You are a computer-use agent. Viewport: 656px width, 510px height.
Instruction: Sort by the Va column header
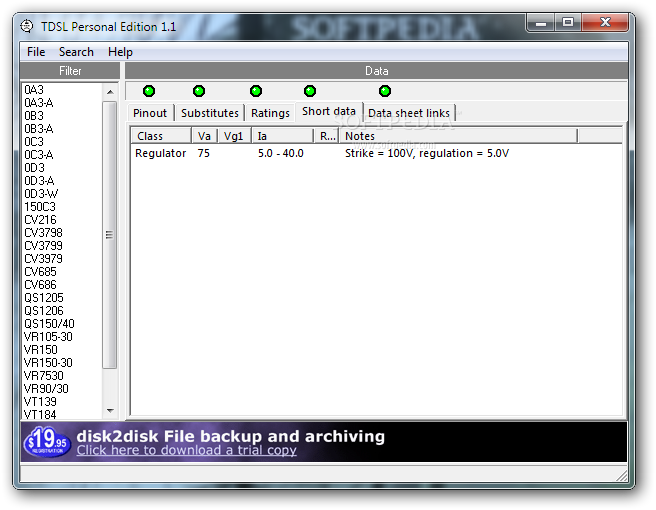(x=204, y=136)
